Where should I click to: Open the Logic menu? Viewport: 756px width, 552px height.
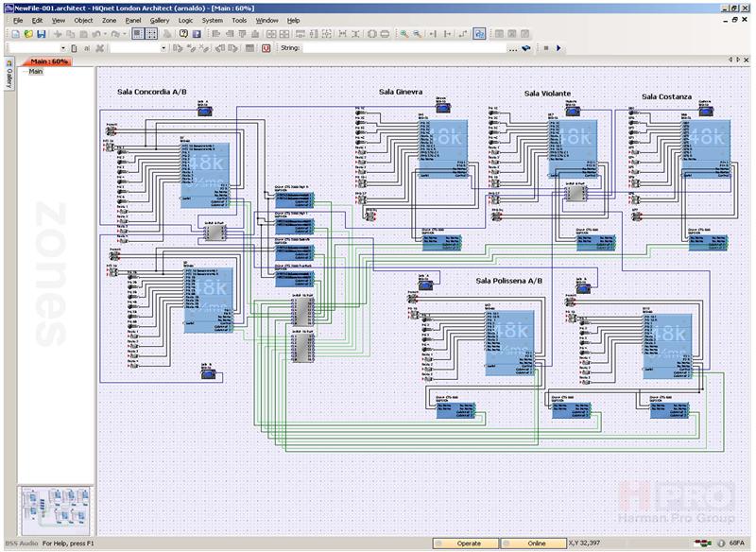(185, 20)
